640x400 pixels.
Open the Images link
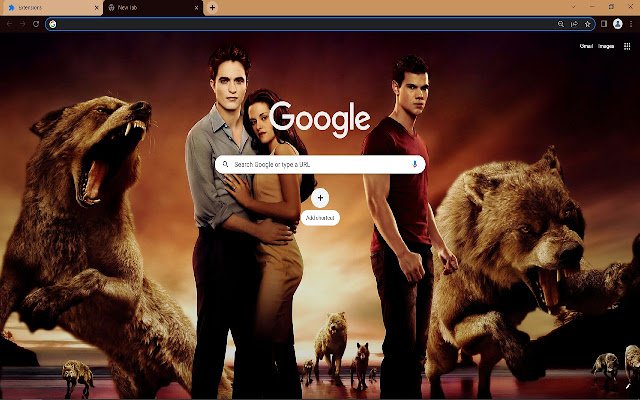[606, 46]
